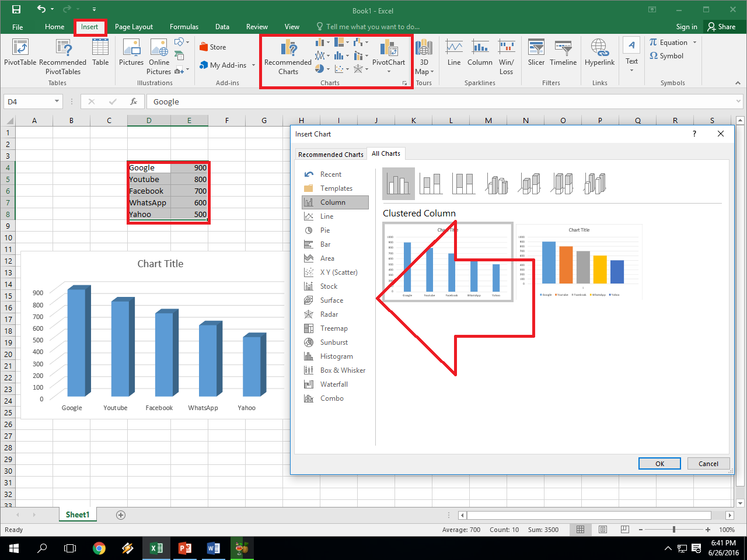Click the PivotTable icon in the ribbon
747x560 pixels.
[x=20, y=52]
